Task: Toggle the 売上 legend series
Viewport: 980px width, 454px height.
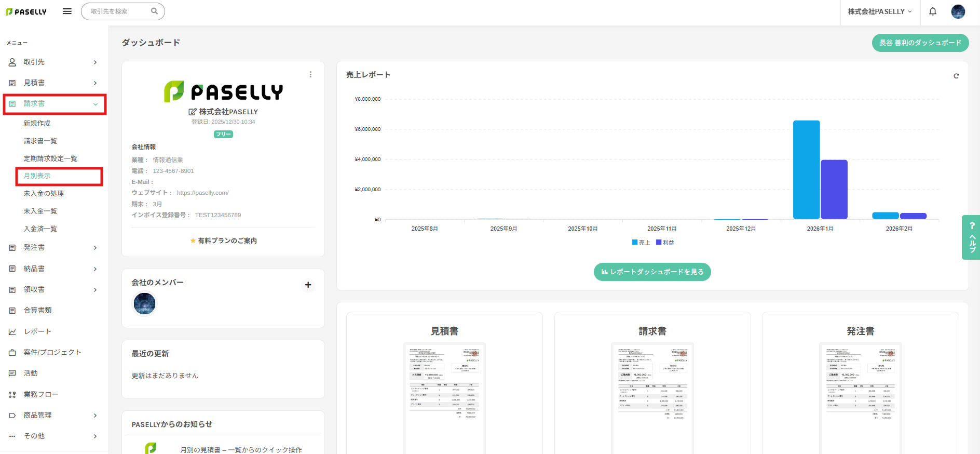Action: click(x=641, y=243)
